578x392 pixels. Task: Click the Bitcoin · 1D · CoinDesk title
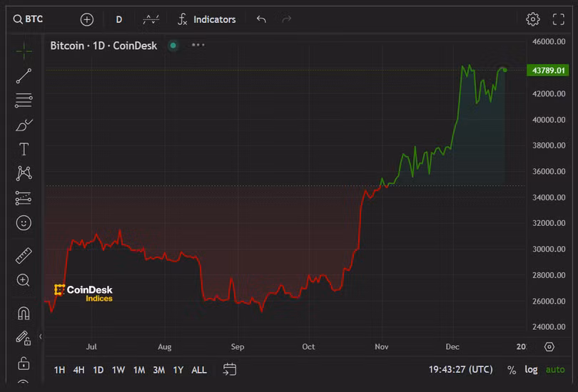103,46
